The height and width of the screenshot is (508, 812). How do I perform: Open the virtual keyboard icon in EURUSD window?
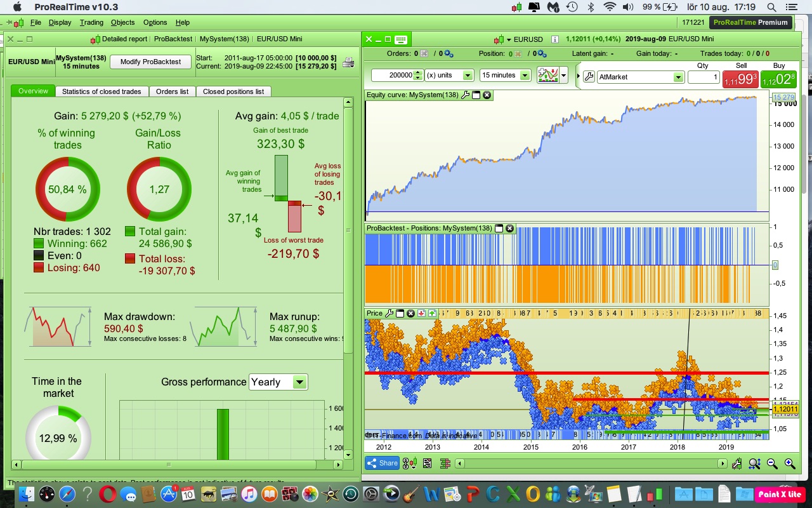[x=400, y=39]
